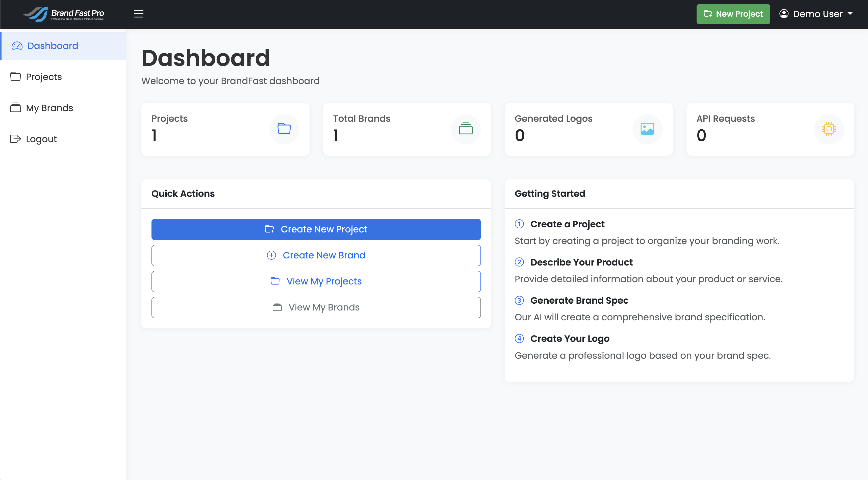Select My Brands in the sidebar
868x480 pixels.
(x=49, y=108)
